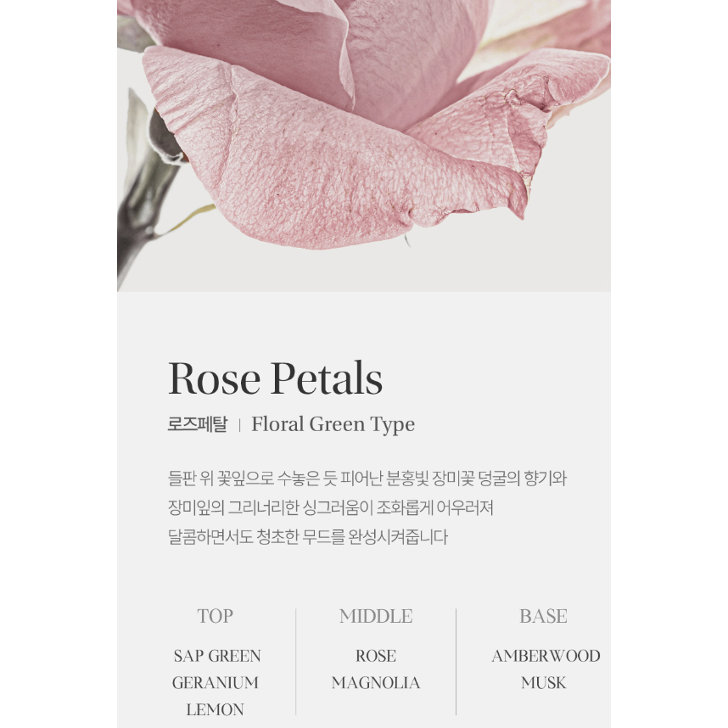This screenshot has height=728, width=728.
Task: Click the third Korean description line
Action: click(308, 537)
